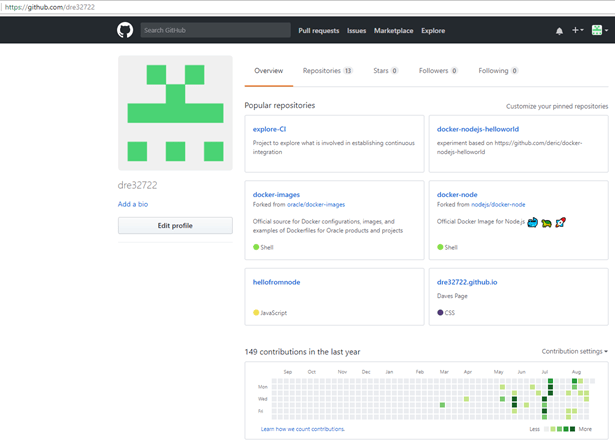Click the oracle/docker-images fork source link
Viewport: 615px width, 446px height.
click(317, 204)
